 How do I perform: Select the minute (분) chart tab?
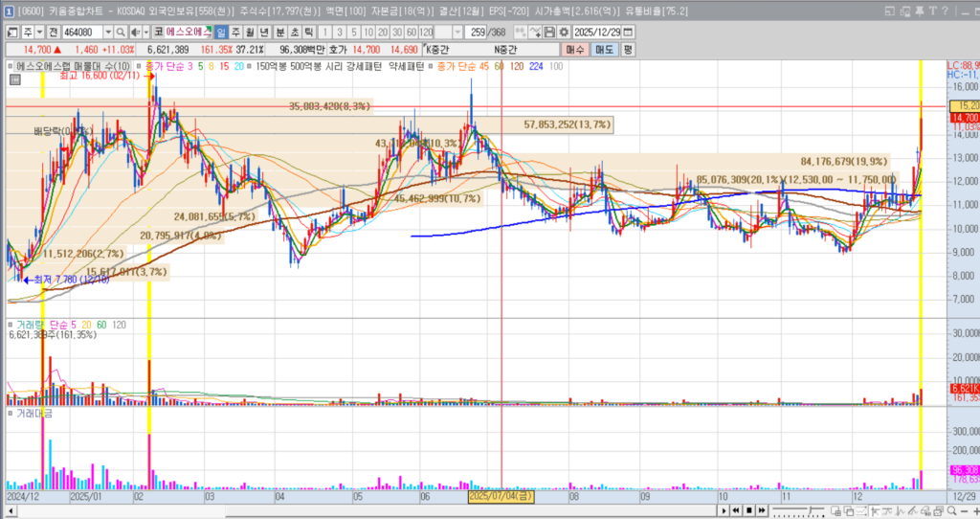point(278,32)
